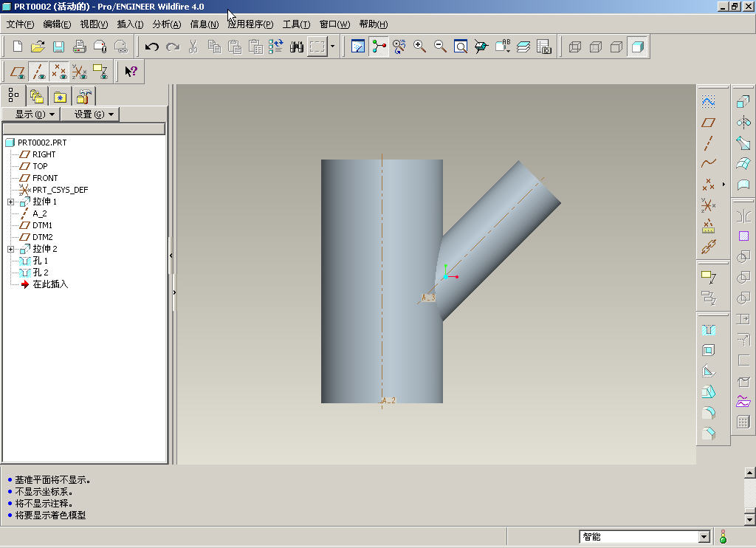Image resolution: width=756 pixels, height=548 pixels.
Task: Click the Zoom Out magnifier icon
Action: click(x=441, y=47)
